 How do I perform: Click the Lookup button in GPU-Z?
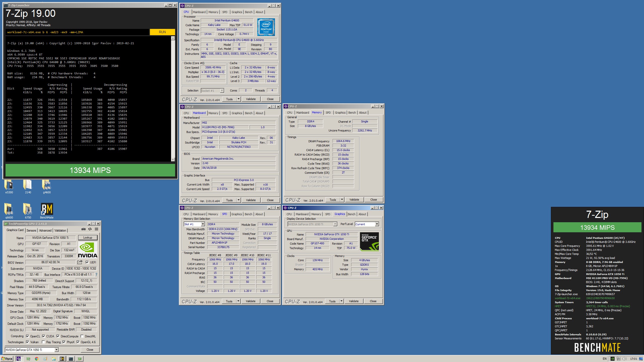pyautogui.click(x=88, y=238)
